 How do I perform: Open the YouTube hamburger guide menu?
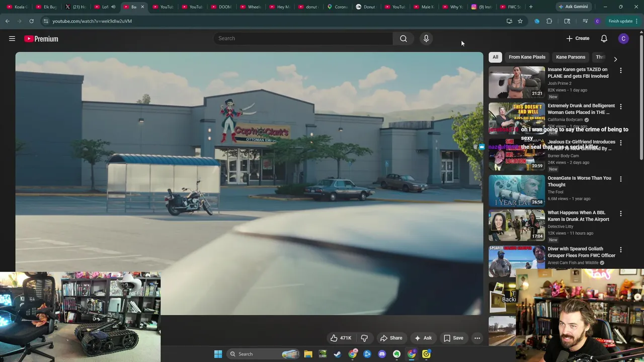(x=12, y=39)
